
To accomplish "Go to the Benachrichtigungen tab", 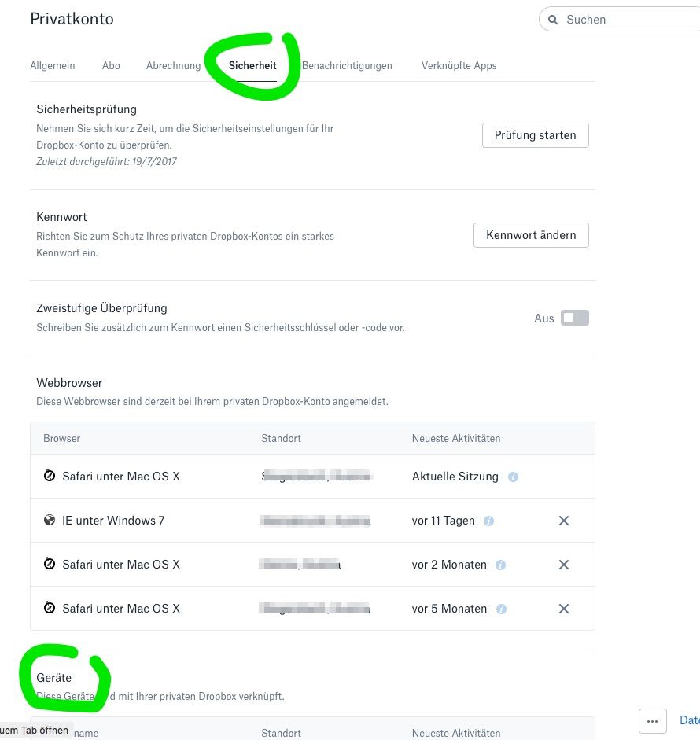I will coord(347,65).
